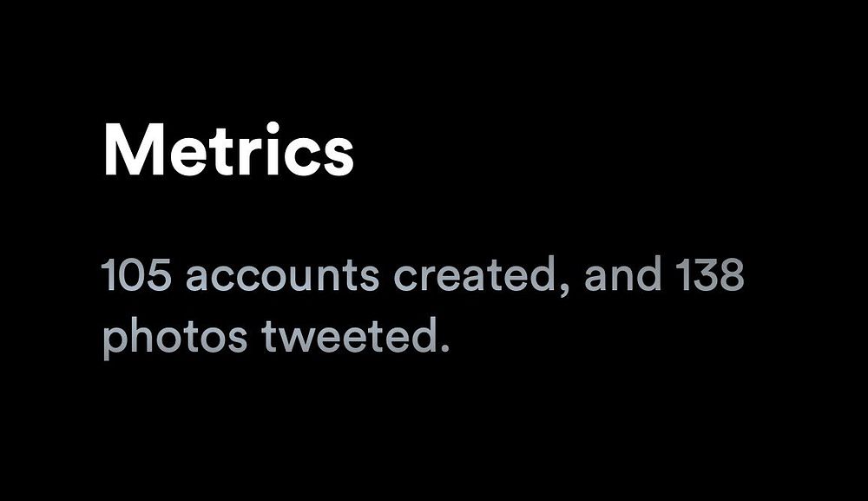
Task: Click the Metrics heading
Action: click(228, 149)
